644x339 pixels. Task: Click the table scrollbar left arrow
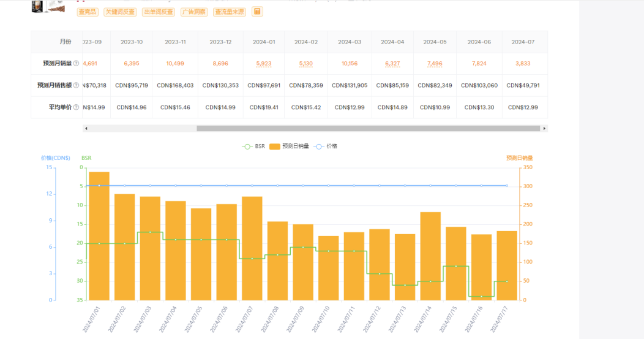86,128
